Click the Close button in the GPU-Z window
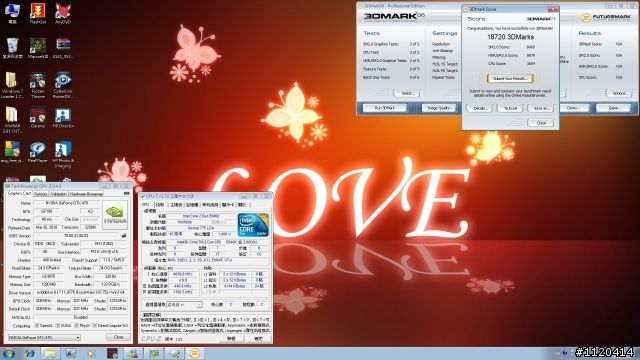This screenshot has width=640, height=360. (x=118, y=337)
